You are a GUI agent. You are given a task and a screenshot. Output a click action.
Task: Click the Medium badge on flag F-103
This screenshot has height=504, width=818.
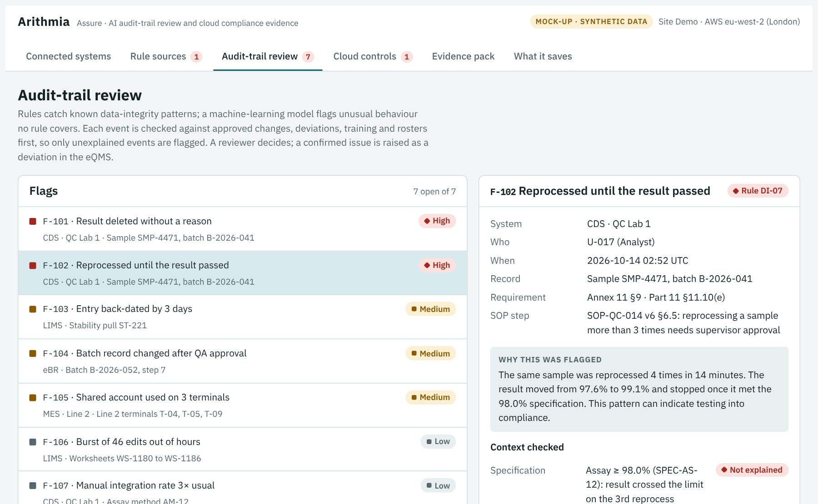pyautogui.click(x=430, y=309)
